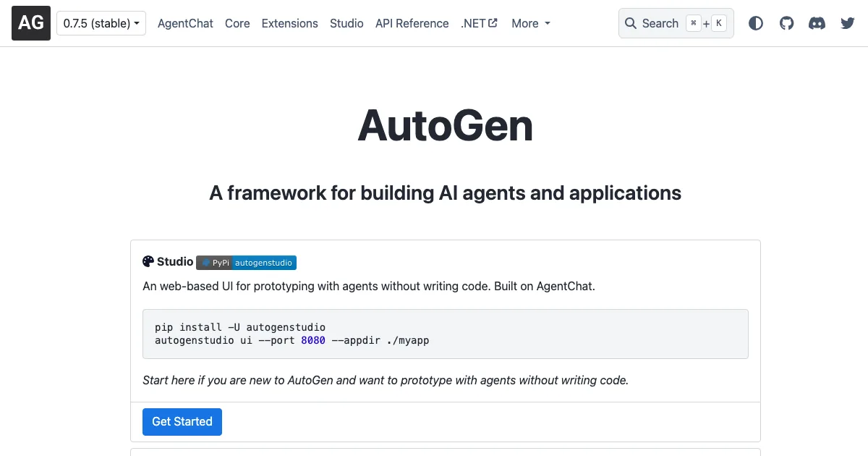Toggle light/dark theme mode
This screenshot has width=868, height=456.
(x=756, y=23)
